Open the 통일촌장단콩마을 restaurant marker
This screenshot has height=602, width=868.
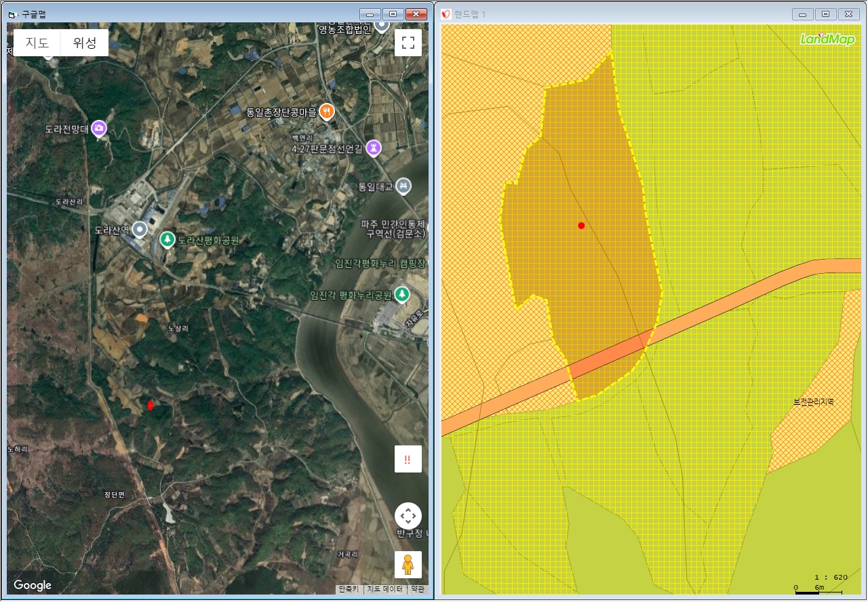tap(327, 111)
